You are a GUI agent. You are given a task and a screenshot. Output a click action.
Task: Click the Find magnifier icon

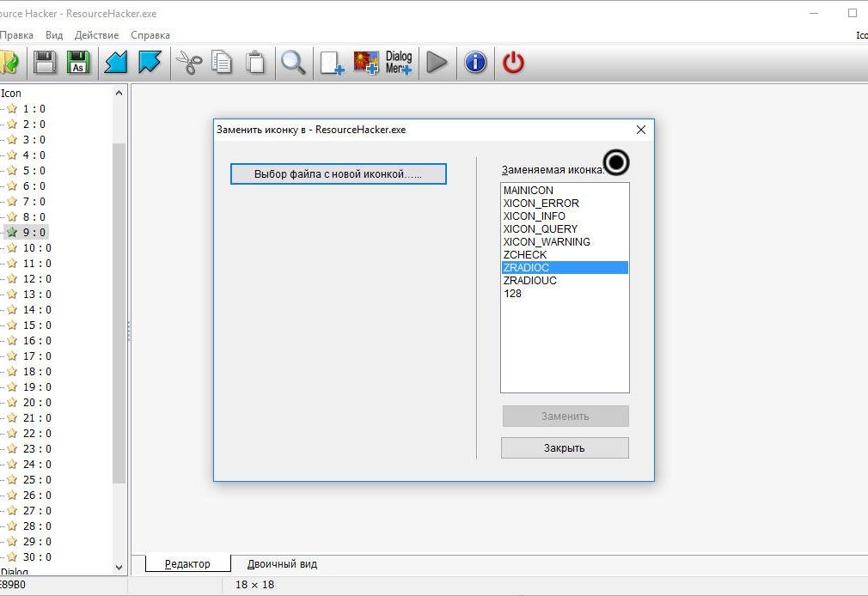point(293,62)
